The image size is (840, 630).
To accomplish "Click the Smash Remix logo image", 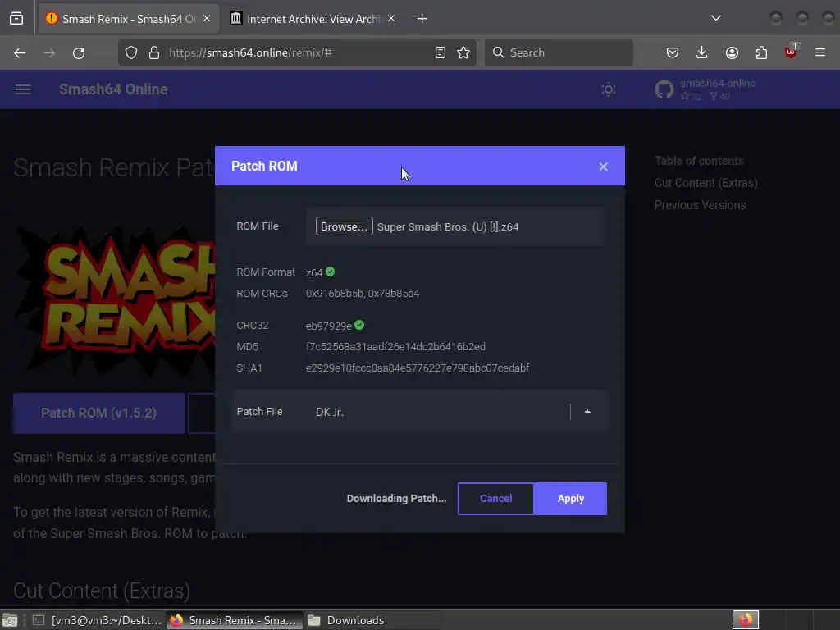I will pos(115,300).
